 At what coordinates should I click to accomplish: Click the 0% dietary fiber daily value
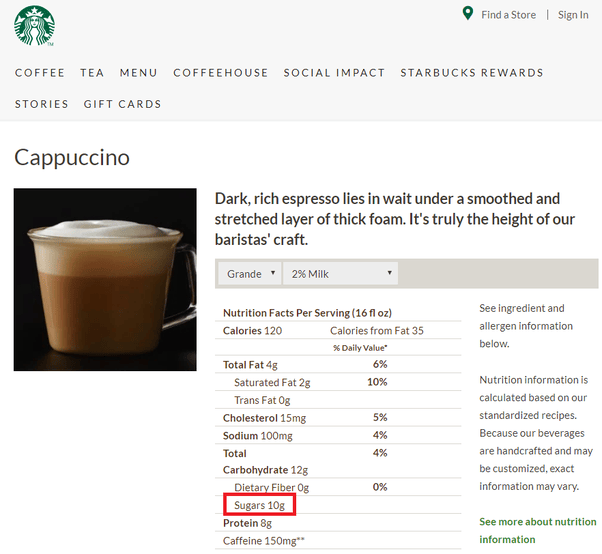(x=380, y=487)
